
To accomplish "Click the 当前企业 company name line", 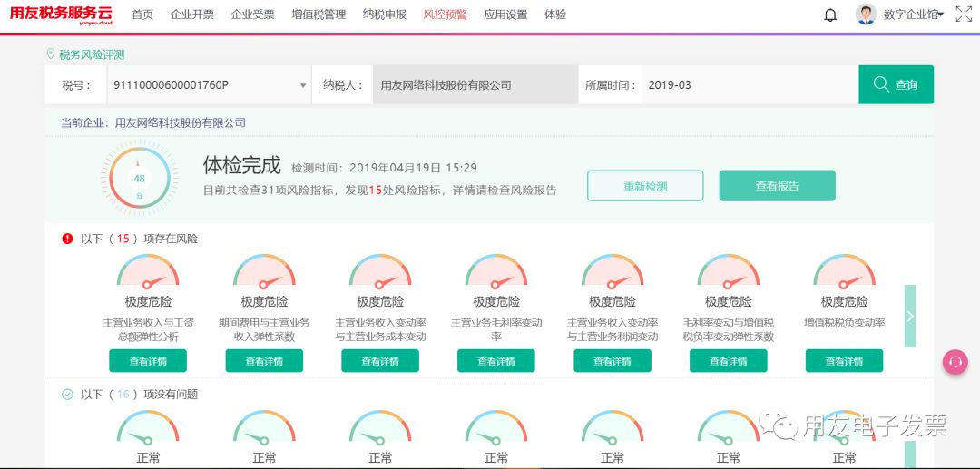I will coord(153,122).
